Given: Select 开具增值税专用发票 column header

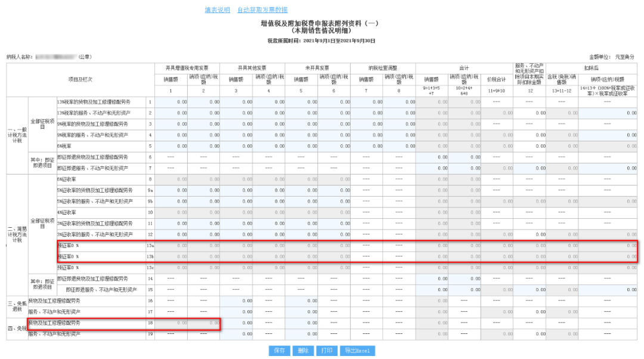Looking at the screenshot, I should point(187,68).
